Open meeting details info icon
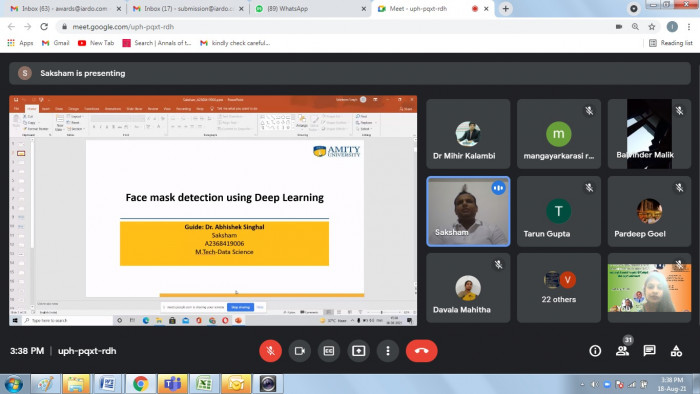Viewport: 700px width, 394px height. click(x=595, y=351)
